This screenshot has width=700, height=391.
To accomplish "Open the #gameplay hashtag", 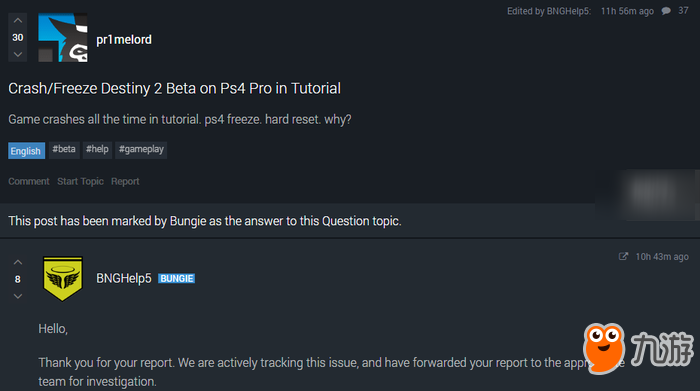I will click(x=141, y=150).
